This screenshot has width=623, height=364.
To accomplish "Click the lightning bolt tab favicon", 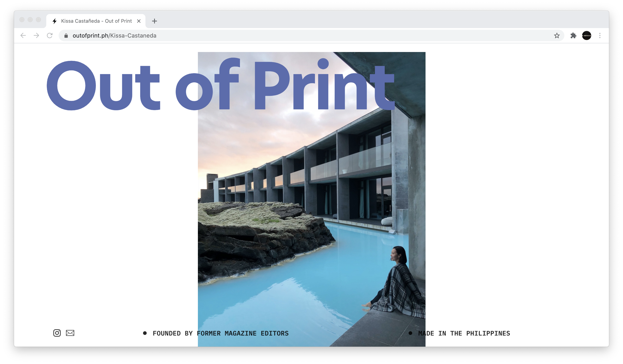I will coord(55,21).
